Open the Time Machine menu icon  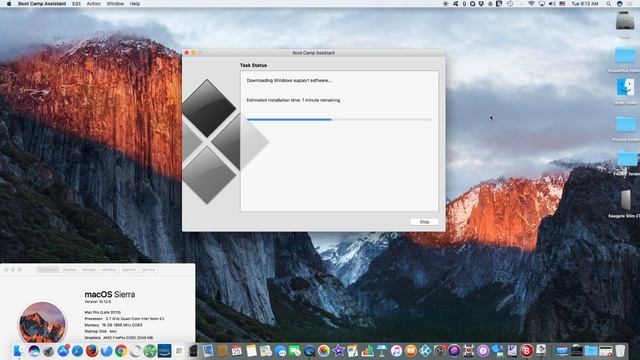click(510, 4)
